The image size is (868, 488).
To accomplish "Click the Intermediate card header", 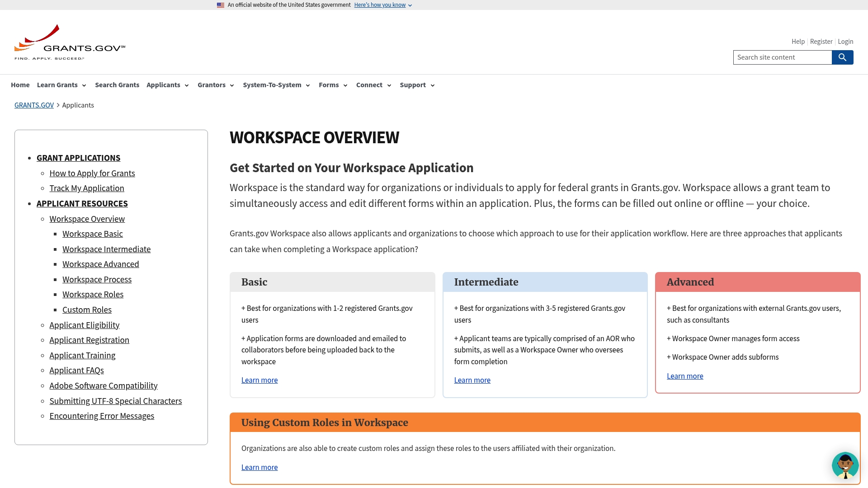I will tap(545, 282).
